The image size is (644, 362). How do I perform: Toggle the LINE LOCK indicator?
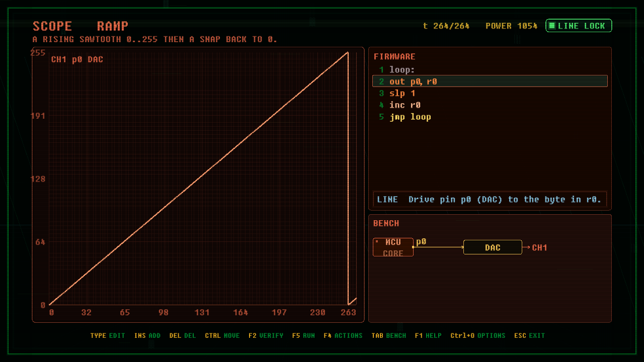[x=579, y=26]
